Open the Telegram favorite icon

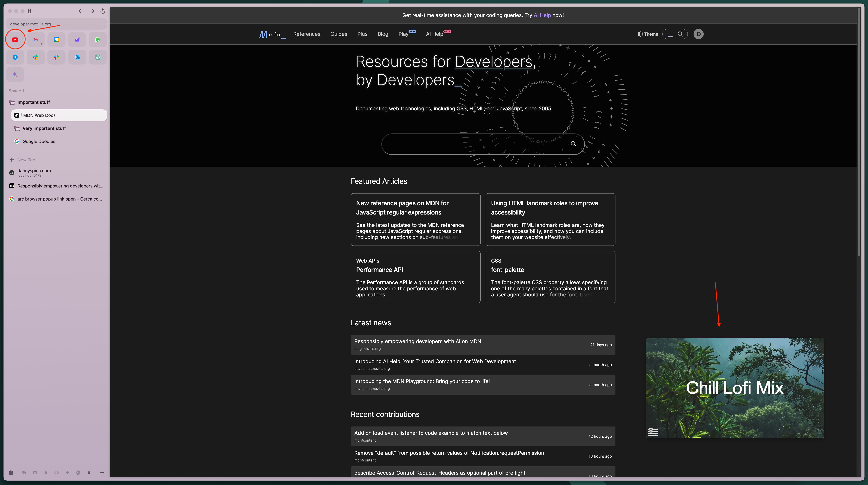[x=15, y=57]
